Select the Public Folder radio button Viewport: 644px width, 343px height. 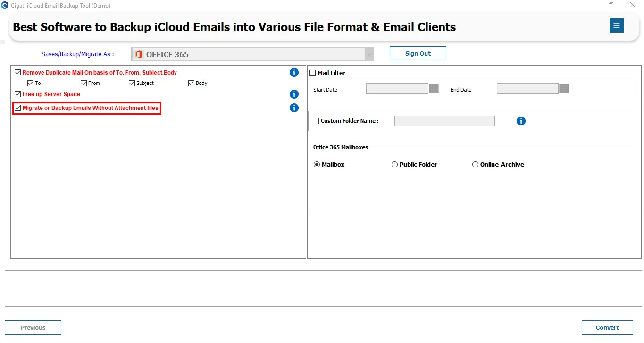394,165
